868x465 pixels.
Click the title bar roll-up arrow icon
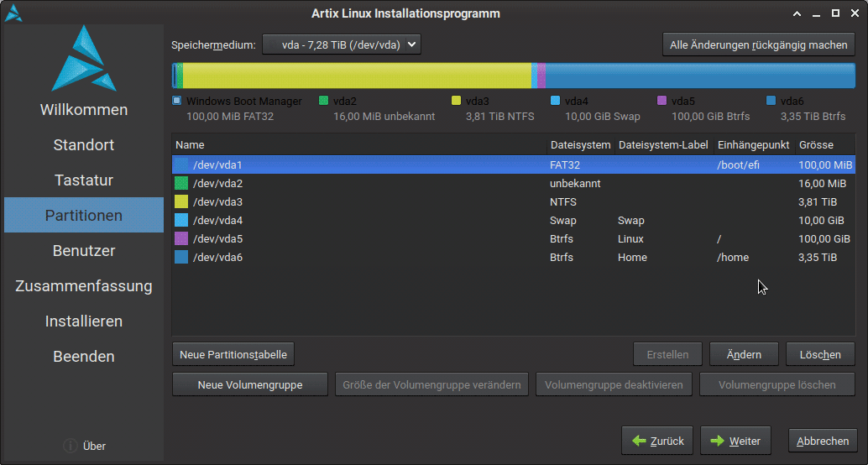[797, 13]
